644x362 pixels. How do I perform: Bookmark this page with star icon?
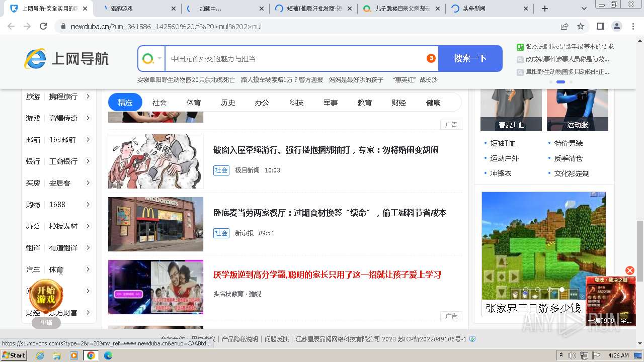581,26
